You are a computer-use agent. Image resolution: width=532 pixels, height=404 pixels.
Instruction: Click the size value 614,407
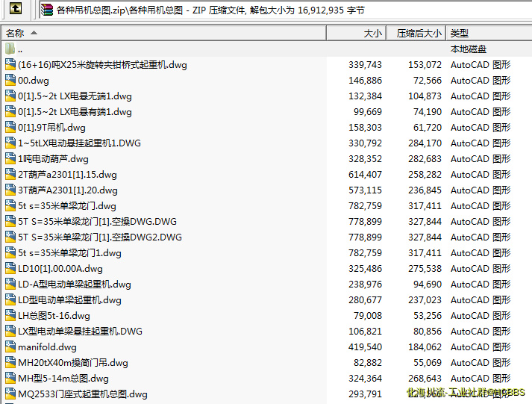(x=365, y=175)
